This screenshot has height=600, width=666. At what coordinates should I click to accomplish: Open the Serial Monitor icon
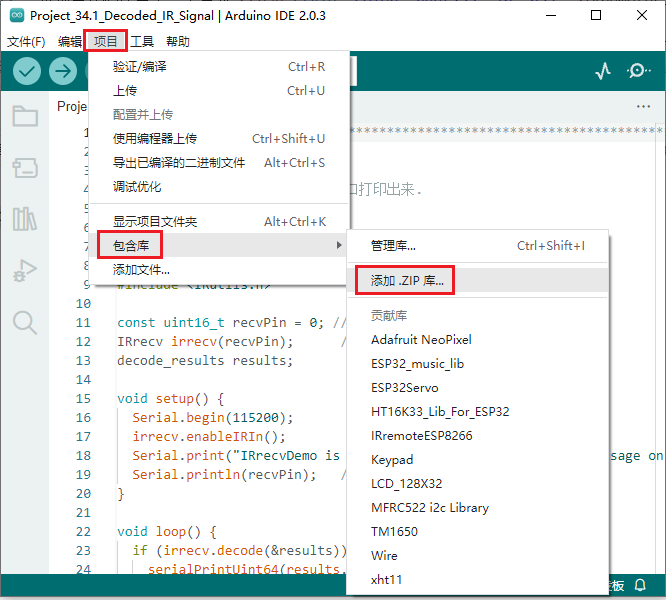pyautogui.click(x=638, y=71)
